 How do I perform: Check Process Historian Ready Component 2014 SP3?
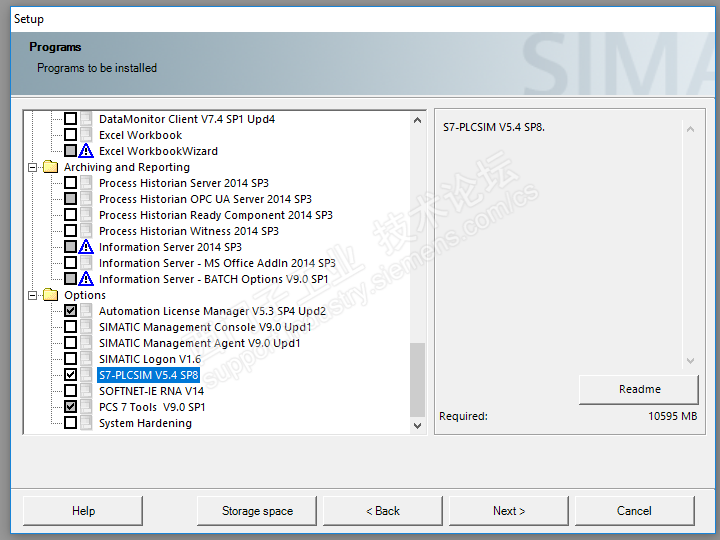coord(70,214)
